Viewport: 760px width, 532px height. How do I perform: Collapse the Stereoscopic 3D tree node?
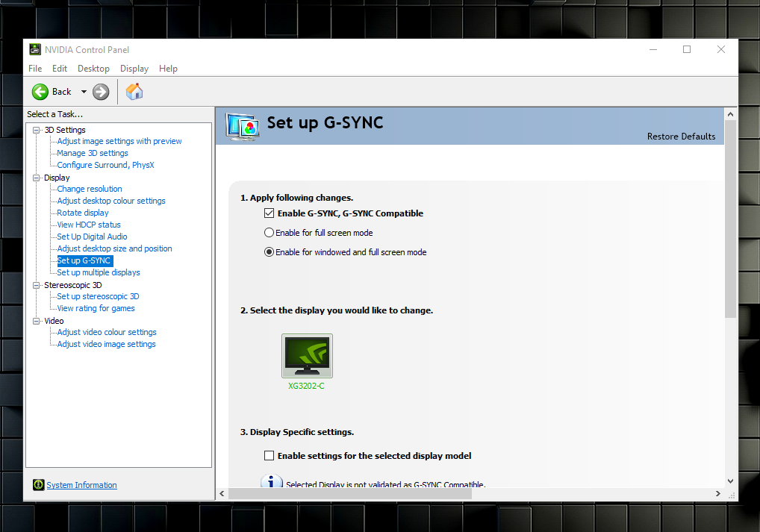36,285
